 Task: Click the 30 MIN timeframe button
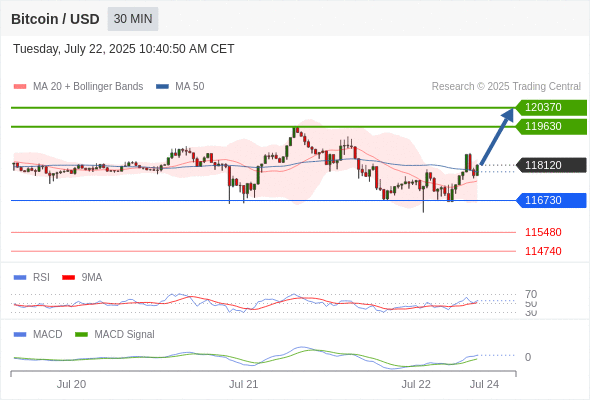[x=133, y=19]
